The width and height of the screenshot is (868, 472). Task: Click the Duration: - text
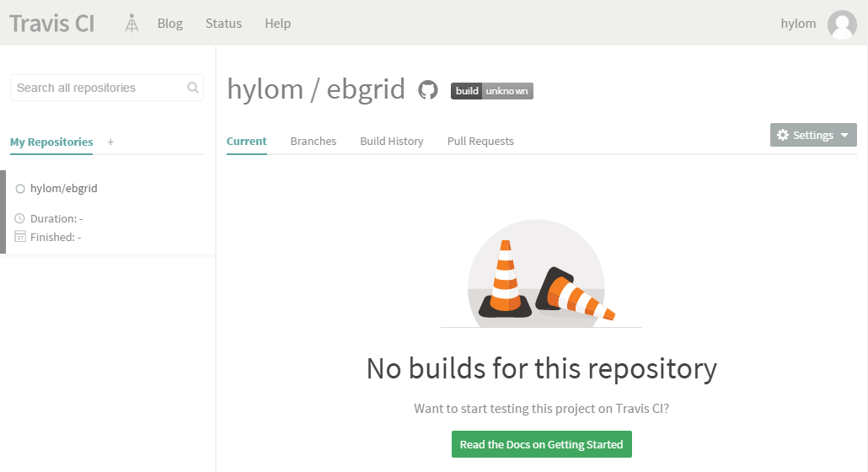(56, 218)
